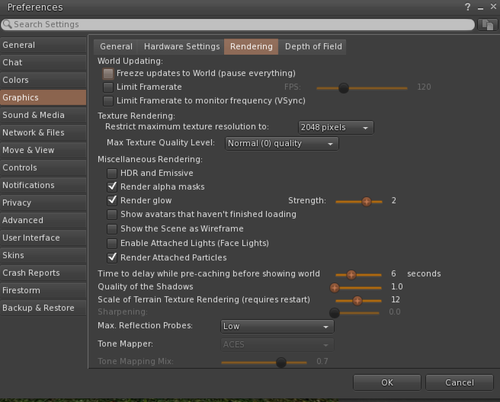Enable Show avatars that haven't finished loading
This screenshot has width=500, height=402.
click(112, 214)
